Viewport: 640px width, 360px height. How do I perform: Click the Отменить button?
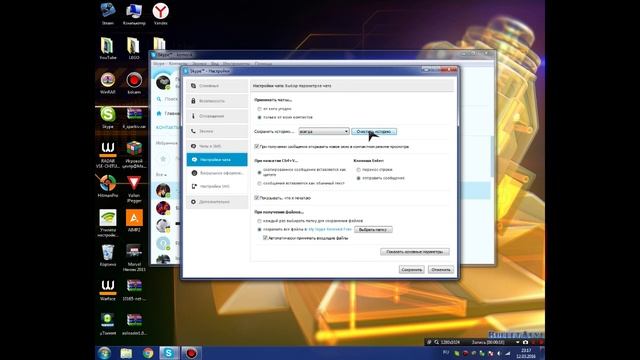[x=441, y=269]
